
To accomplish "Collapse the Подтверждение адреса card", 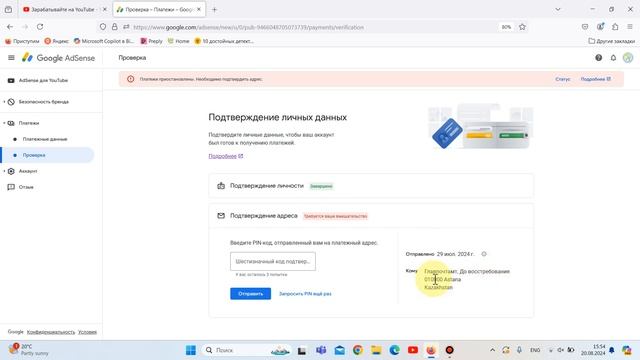I will coord(371,216).
